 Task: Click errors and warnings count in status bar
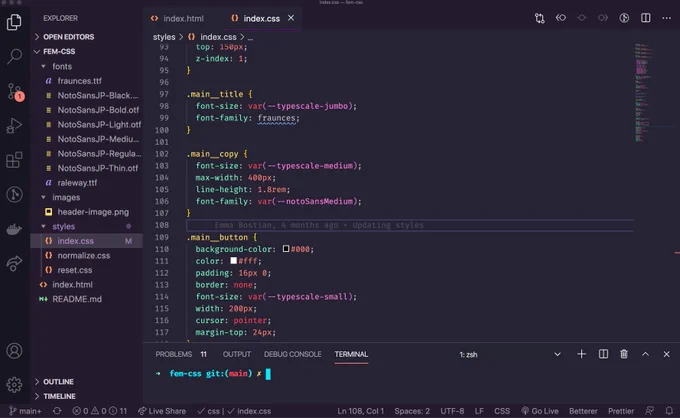pos(99,411)
